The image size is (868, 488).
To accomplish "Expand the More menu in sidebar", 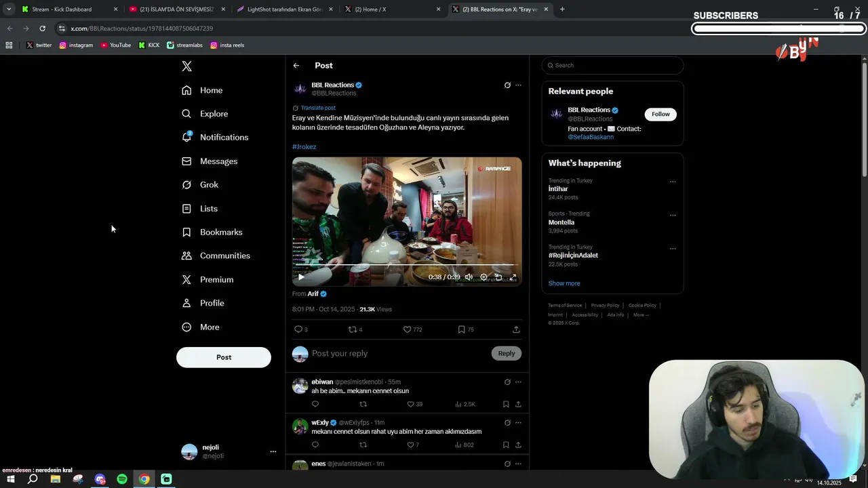I will pyautogui.click(x=201, y=327).
